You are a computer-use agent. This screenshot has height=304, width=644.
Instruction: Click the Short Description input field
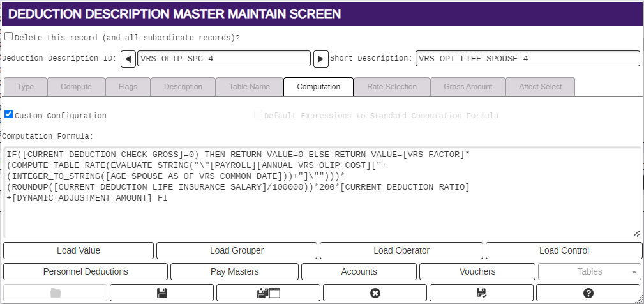coord(527,59)
